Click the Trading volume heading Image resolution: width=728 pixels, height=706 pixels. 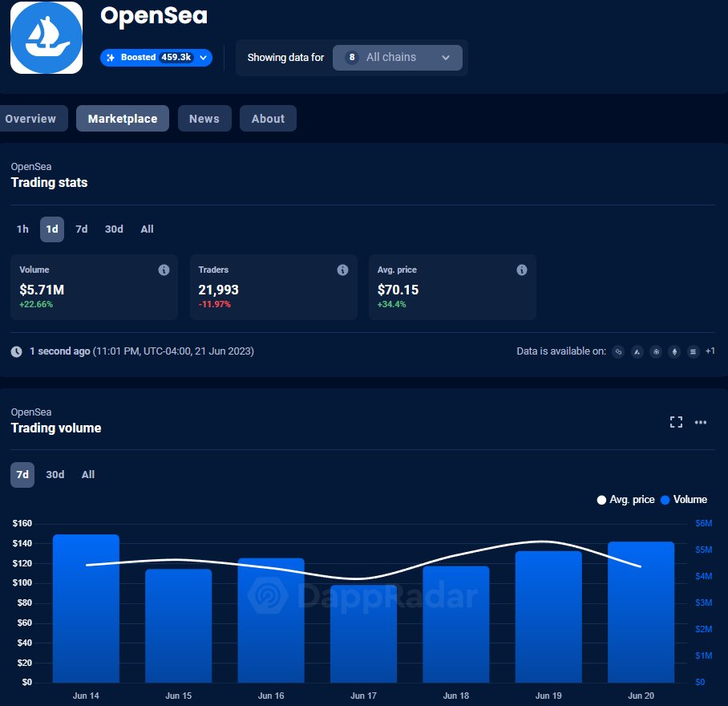tap(55, 428)
